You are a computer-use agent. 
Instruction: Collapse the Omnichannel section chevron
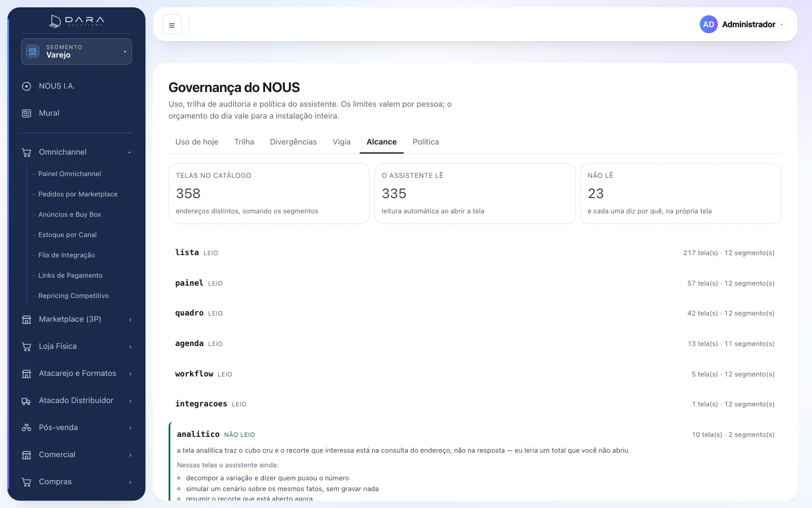(x=130, y=152)
